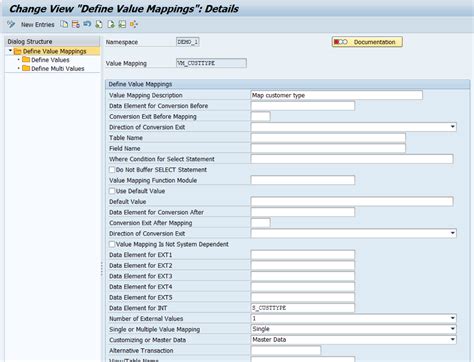
Task: Click the Namespace field showing DEMO_1
Action: 188,42
